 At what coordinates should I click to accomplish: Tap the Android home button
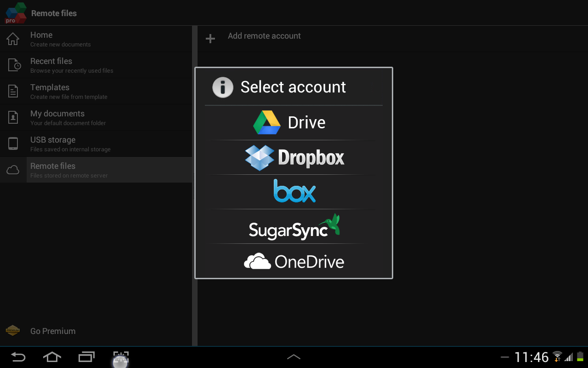52,357
